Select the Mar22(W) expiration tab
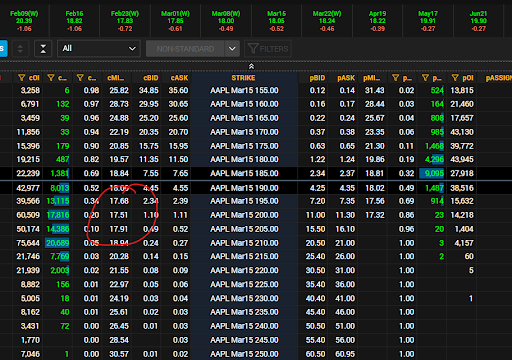512x360 pixels. (x=327, y=21)
